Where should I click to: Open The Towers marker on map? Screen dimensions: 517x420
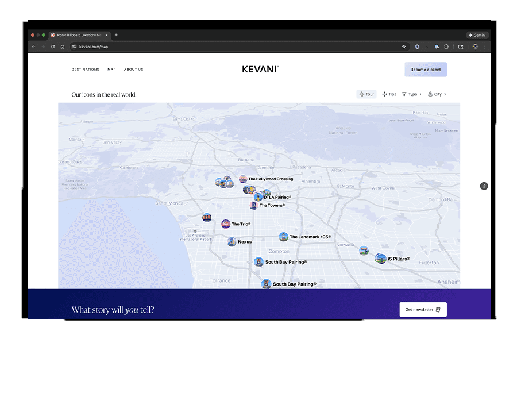tap(254, 205)
